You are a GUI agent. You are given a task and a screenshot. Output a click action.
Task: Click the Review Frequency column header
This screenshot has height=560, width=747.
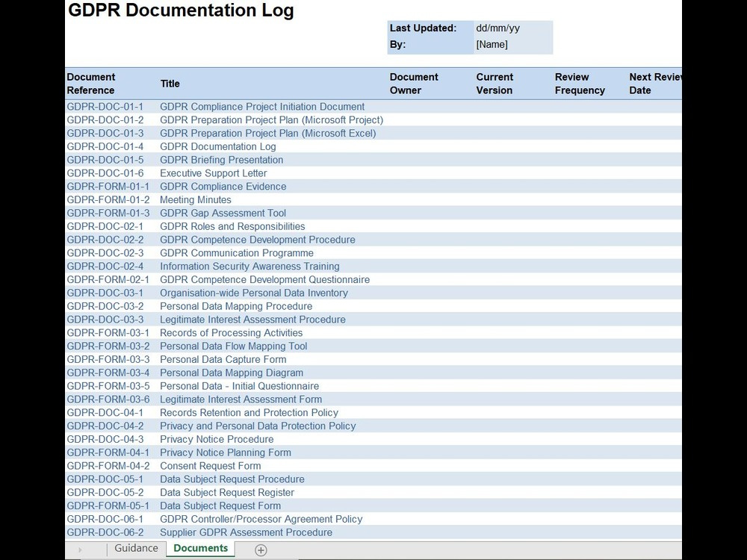click(x=580, y=84)
